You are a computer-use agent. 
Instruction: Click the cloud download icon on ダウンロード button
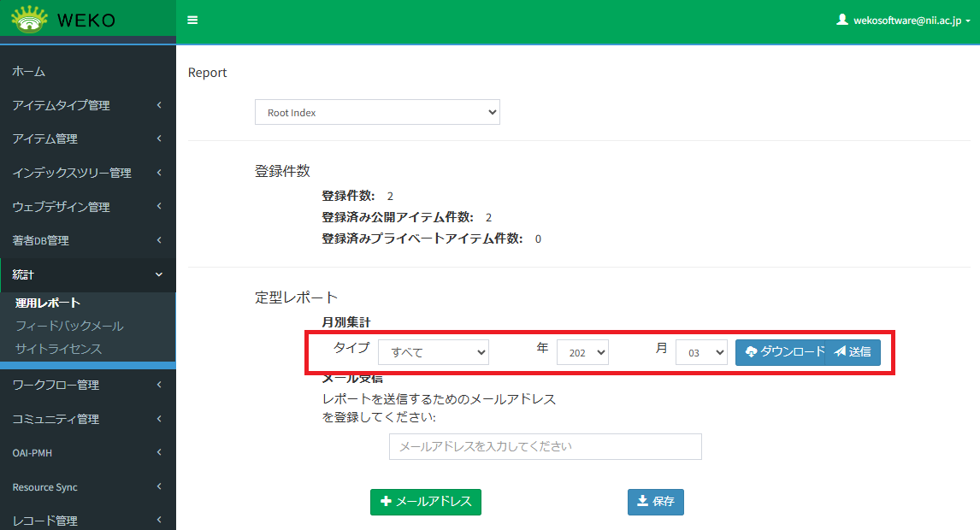coord(752,351)
